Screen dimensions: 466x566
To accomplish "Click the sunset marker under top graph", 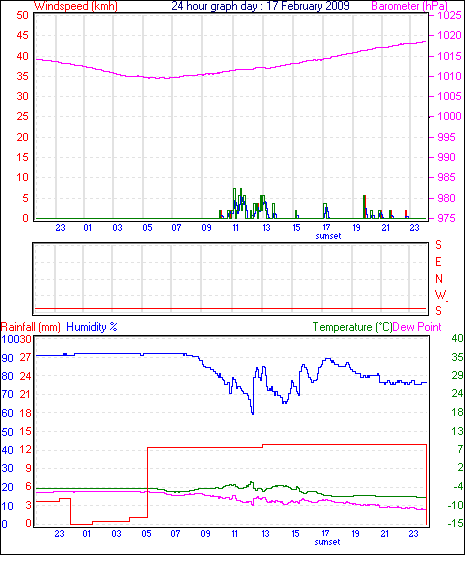I will click(x=328, y=236).
